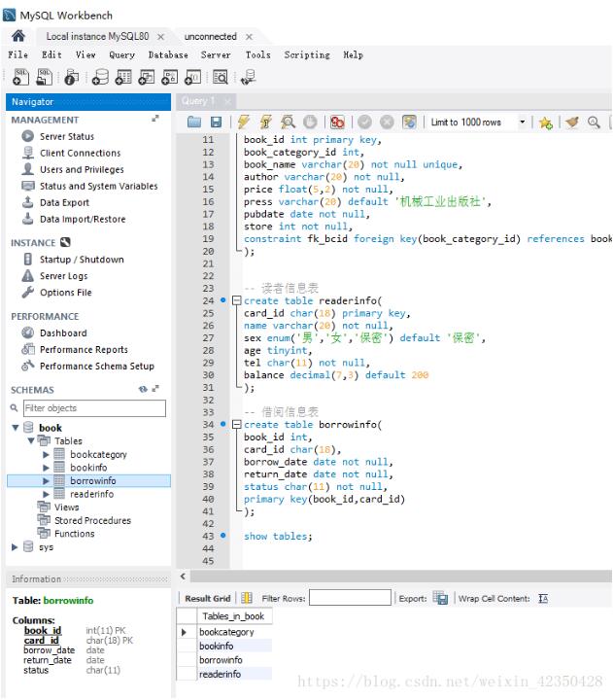The width and height of the screenshot is (613, 700).
Task: Collapse the create table borrowinfo code block
Action: point(236,425)
